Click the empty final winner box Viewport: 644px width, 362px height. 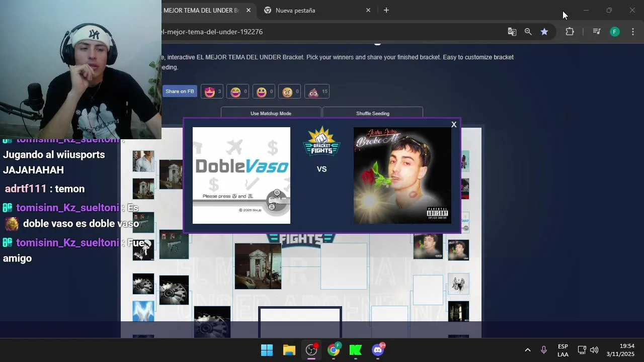click(x=300, y=323)
